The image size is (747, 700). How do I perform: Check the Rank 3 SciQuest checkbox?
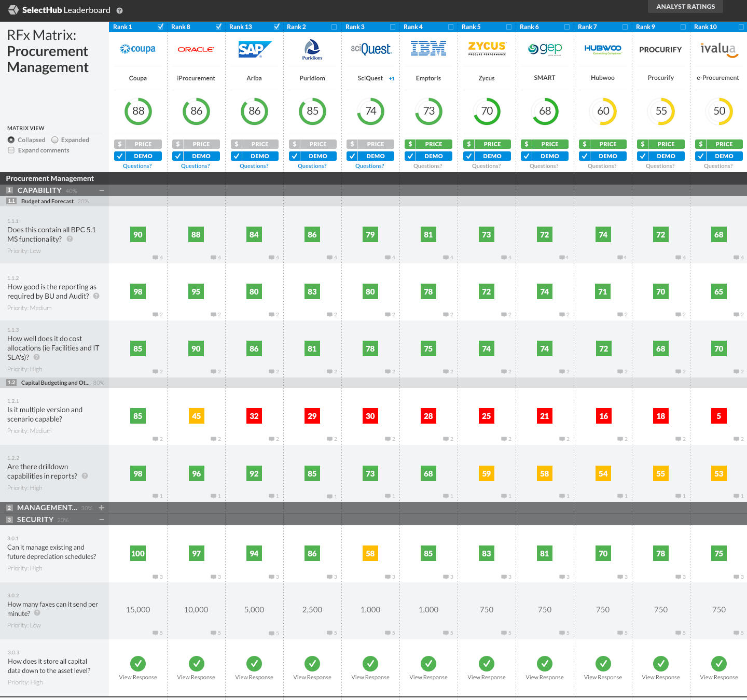(393, 27)
